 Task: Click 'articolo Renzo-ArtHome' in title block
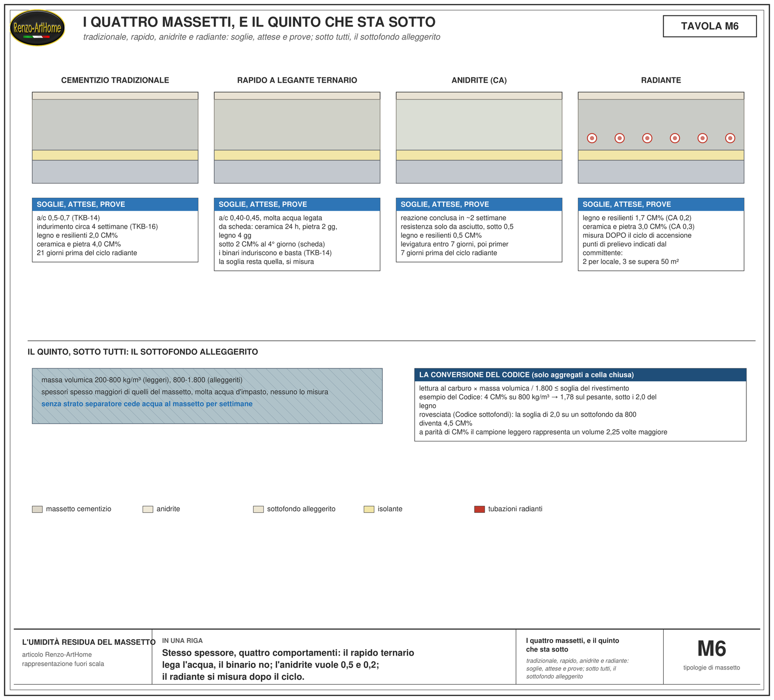pyautogui.click(x=57, y=655)
